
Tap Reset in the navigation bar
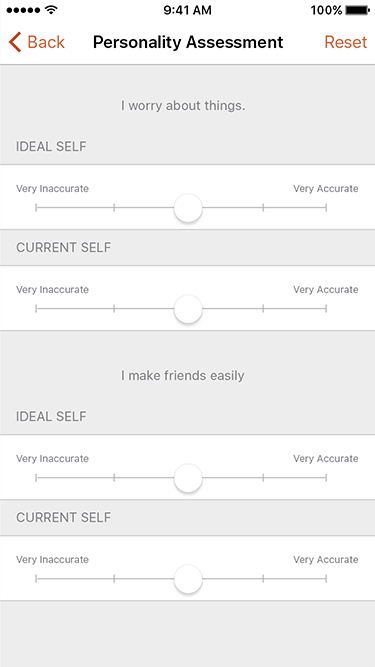pyautogui.click(x=345, y=43)
